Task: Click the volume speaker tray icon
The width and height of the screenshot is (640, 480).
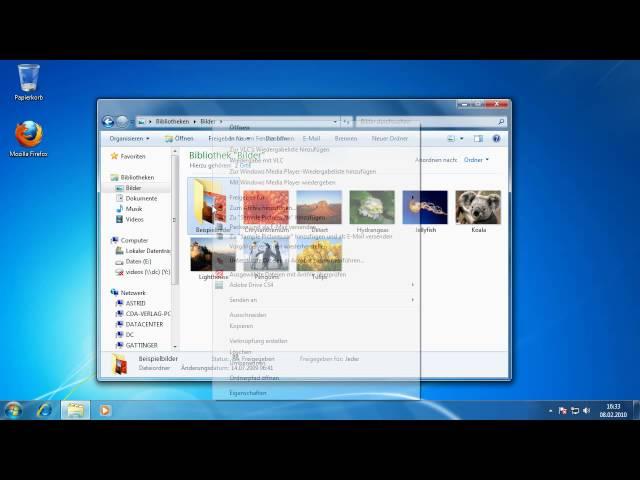Action: [x=588, y=411]
